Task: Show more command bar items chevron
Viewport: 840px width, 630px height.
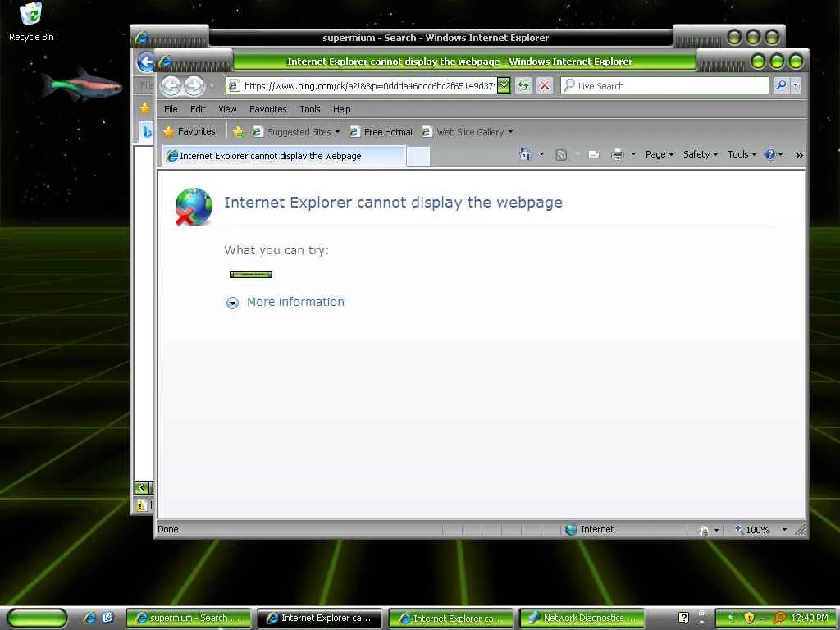Action: click(799, 155)
